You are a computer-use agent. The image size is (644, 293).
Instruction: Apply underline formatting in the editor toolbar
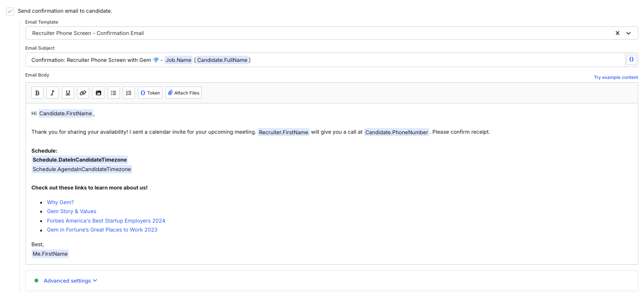click(68, 93)
